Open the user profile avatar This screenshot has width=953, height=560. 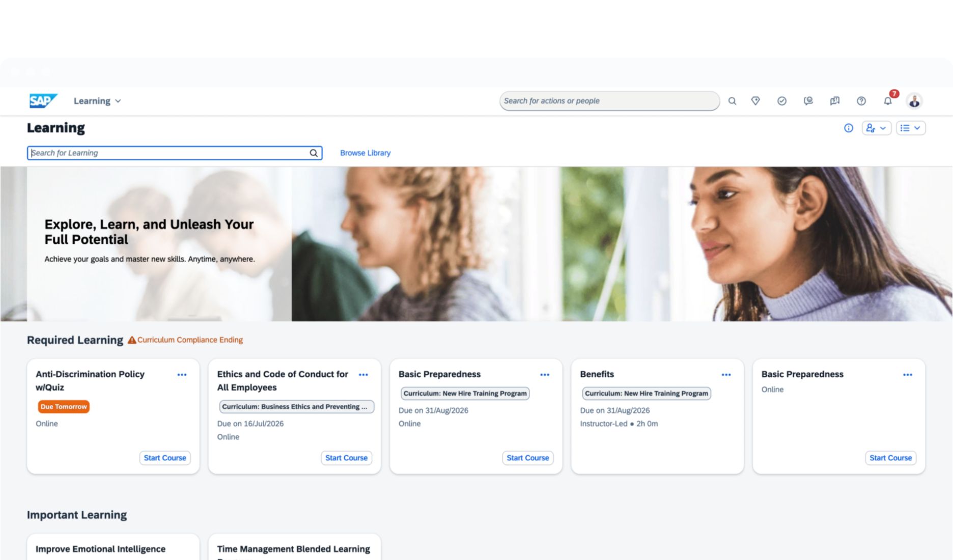coord(914,101)
